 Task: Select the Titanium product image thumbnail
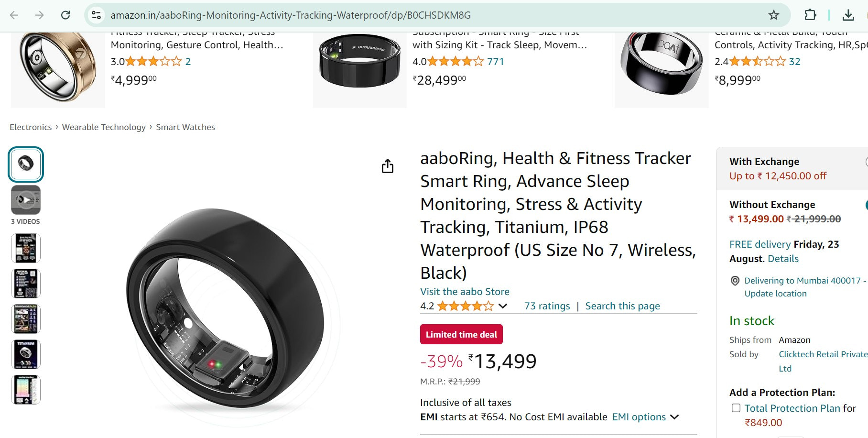click(26, 354)
